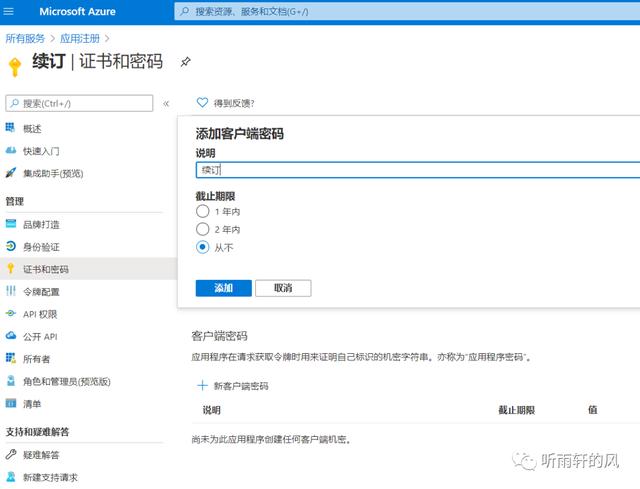The image size is (640, 489).
Task: Open 所有者 in the sidebar
Action: [x=36, y=359]
